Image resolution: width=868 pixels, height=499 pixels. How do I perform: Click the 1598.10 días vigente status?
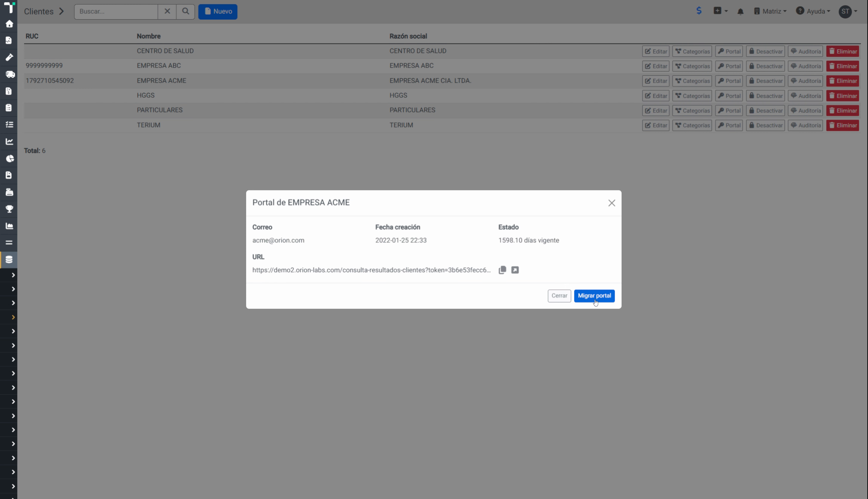coord(528,240)
